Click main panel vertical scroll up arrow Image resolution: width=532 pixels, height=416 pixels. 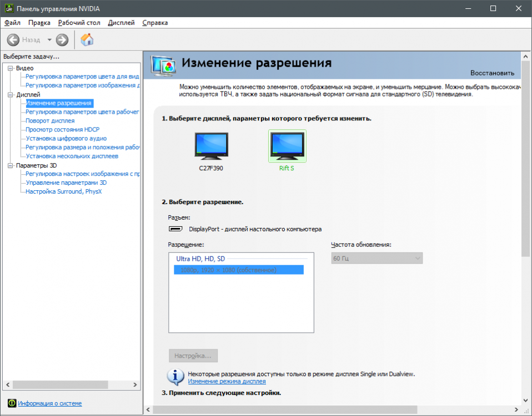[525, 57]
